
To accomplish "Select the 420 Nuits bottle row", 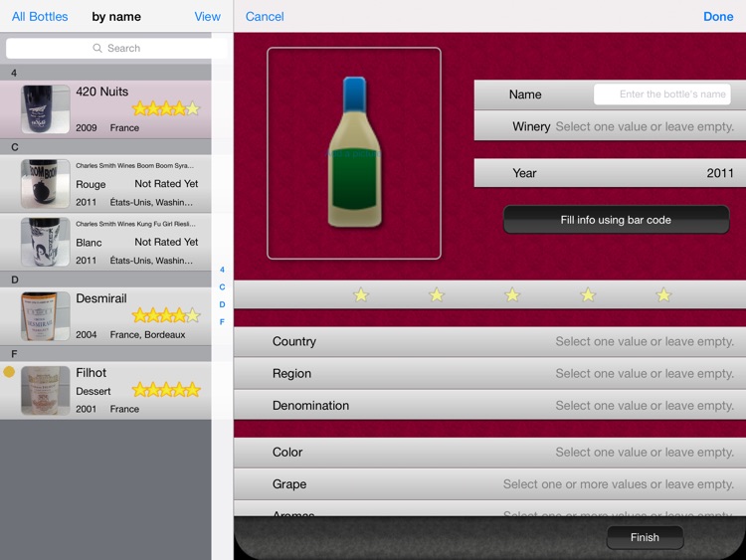I will tap(105, 109).
